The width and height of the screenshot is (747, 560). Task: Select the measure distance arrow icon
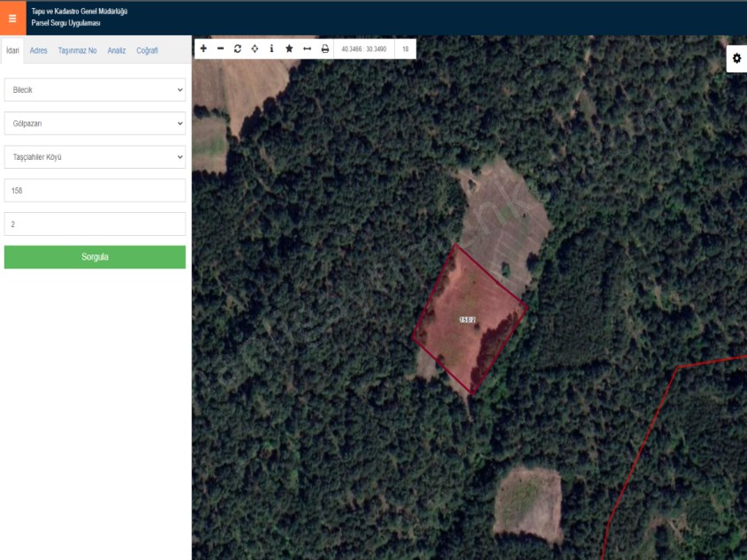coord(307,49)
